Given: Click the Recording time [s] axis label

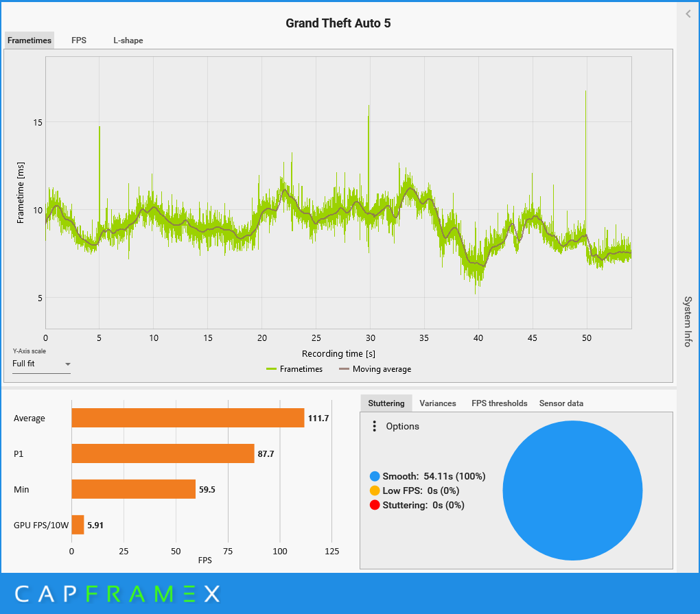Looking at the screenshot, I should 338,354.
